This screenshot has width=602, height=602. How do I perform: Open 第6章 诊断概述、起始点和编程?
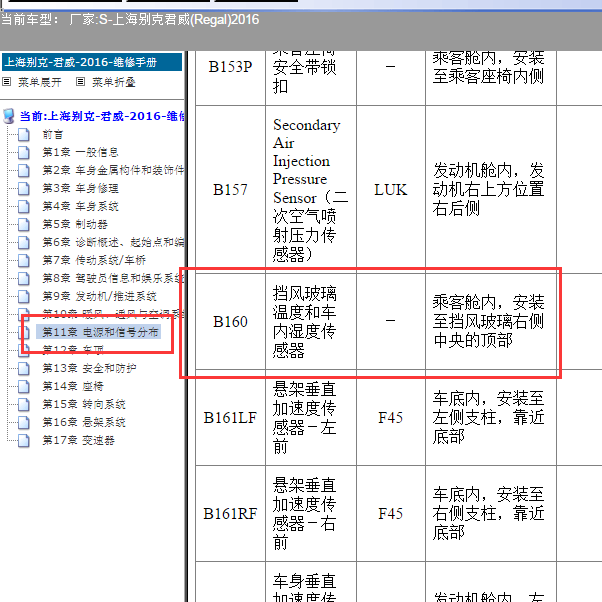pyautogui.click(x=113, y=242)
